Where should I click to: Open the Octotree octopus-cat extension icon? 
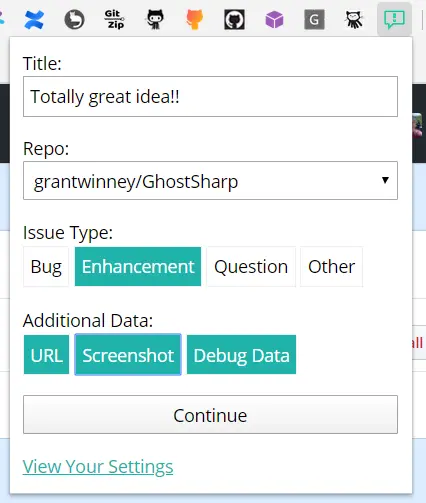(354, 20)
